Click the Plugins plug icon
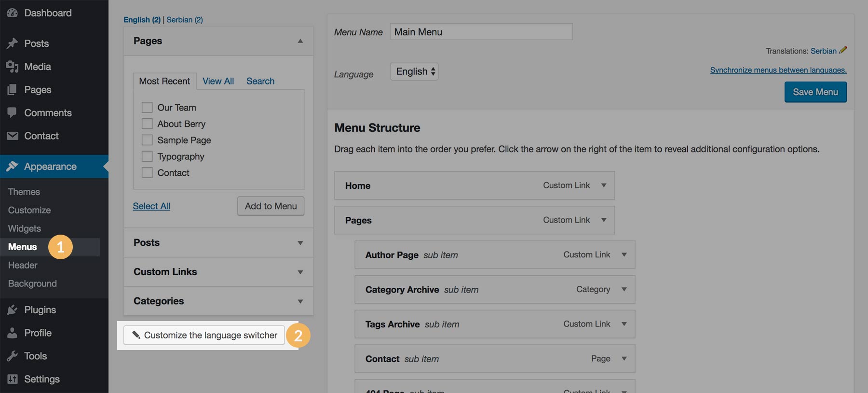 click(12, 310)
